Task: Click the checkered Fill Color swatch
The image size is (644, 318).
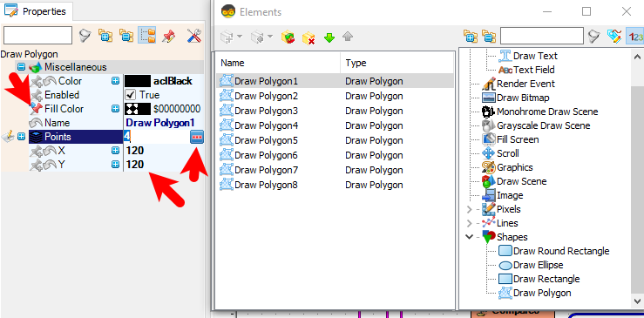Action: pyautogui.click(x=137, y=109)
